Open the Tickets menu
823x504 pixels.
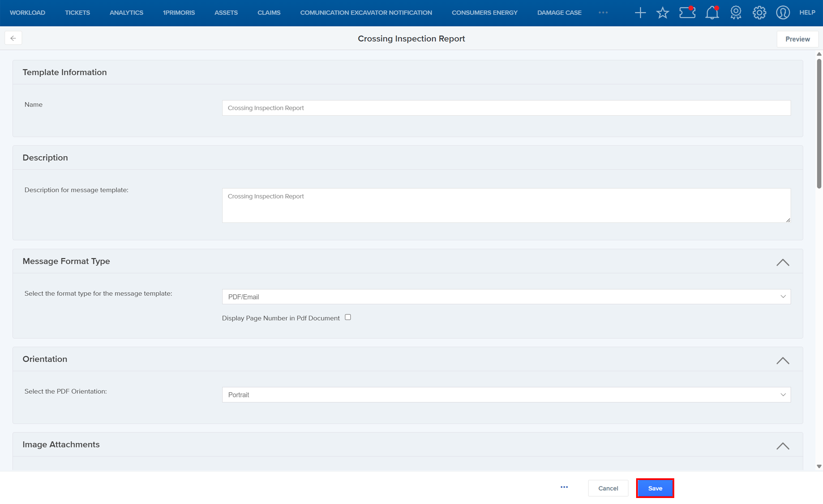[77, 12]
